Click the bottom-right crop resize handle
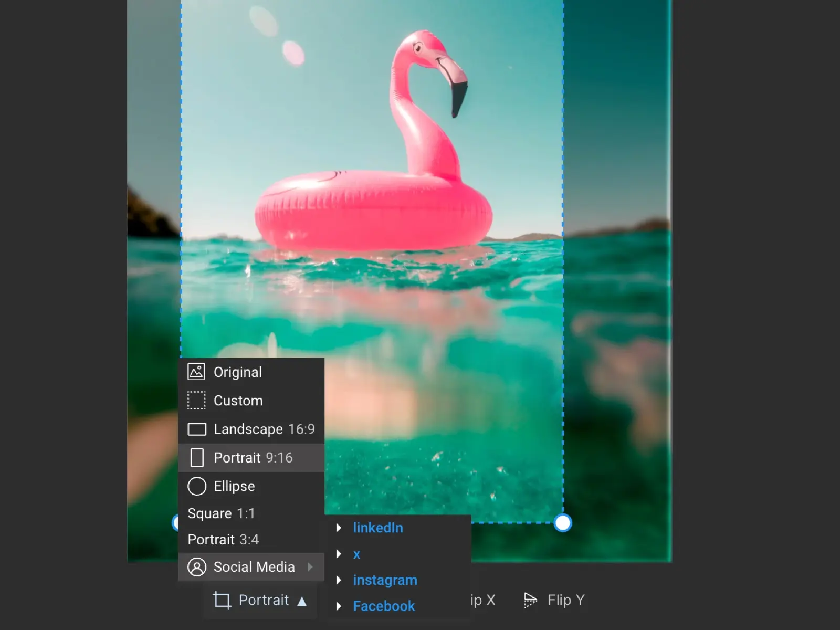The image size is (840, 630). tap(563, 523)
